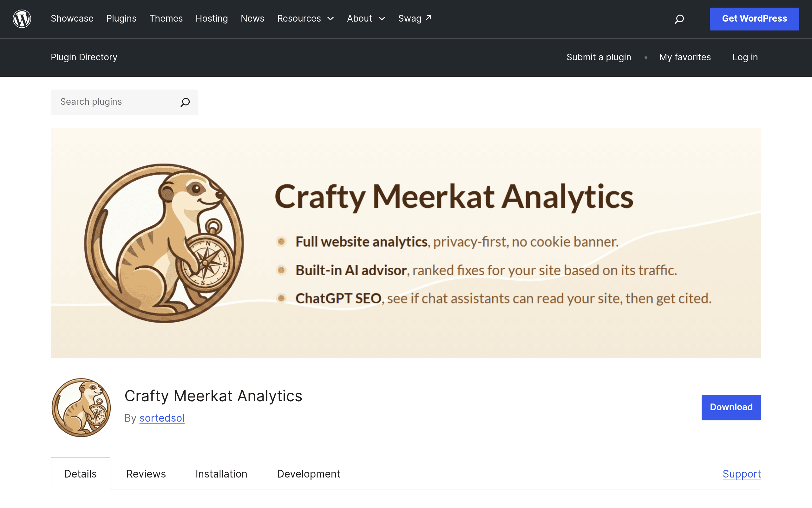Download the Crafty Meerkat Analytics plugin
This screenshot has height=508, width=812.
[731, 407]
